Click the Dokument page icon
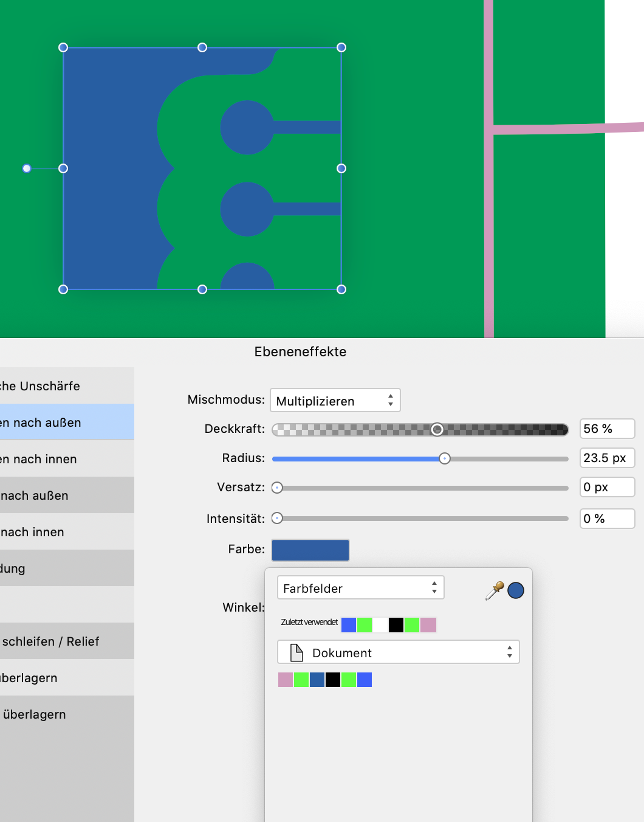 (296, 652)
